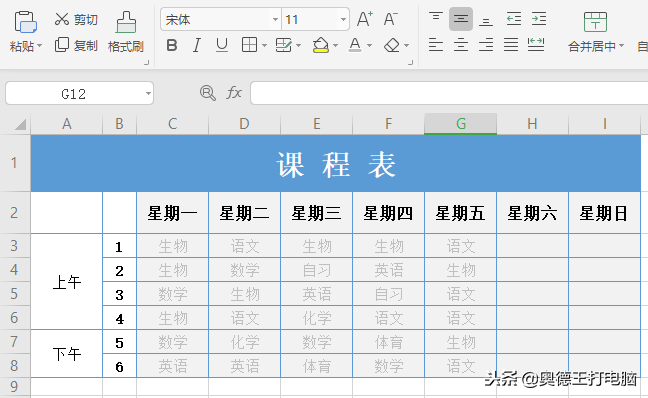The image size is (648, 398).
Task: Click the 上午 merged cell
Action: click(67, 282)
